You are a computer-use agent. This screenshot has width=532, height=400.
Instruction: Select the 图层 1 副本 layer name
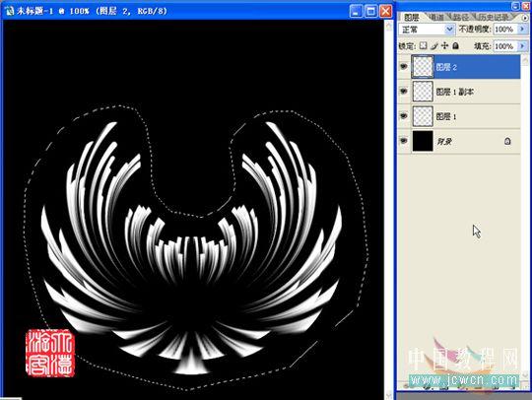pyautogui.click(x=454, y=92)
